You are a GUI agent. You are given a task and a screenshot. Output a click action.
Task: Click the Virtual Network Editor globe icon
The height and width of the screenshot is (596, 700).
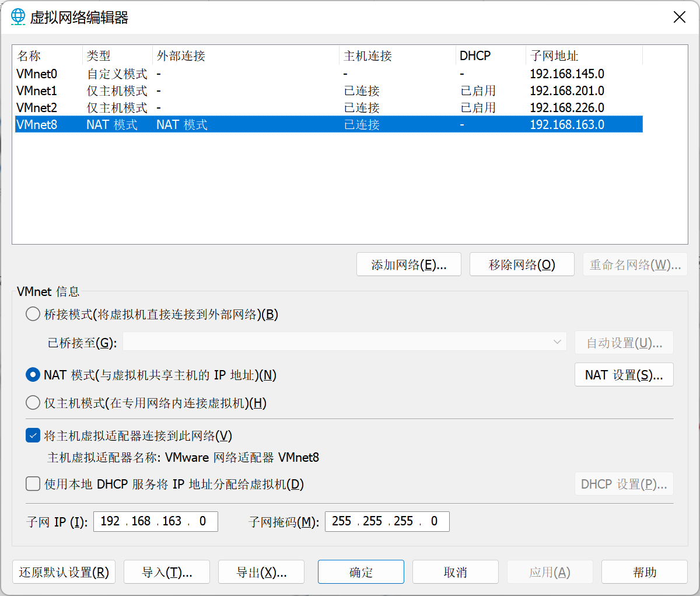[x=18, y=16]
